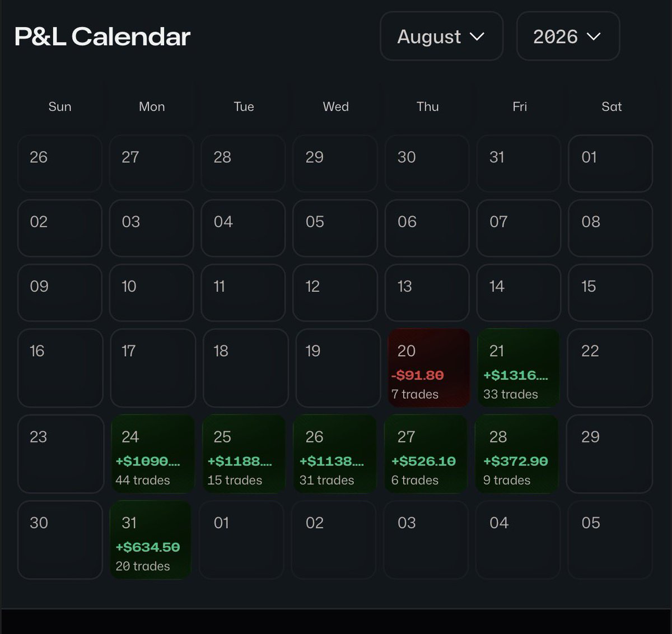Open August 28 cell showing +$372.90
The width and height of the screenshot is (672, 634).
click(x=517, y=454)
